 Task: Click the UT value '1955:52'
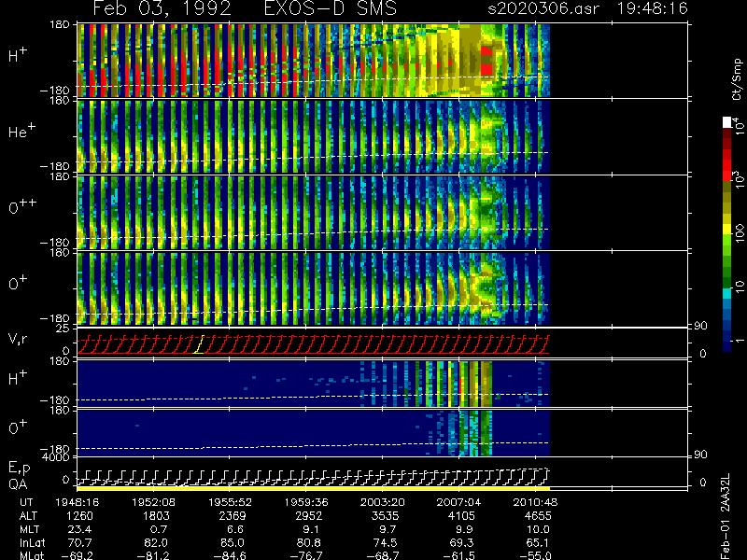pyautogui.click(x=230, y=502)
